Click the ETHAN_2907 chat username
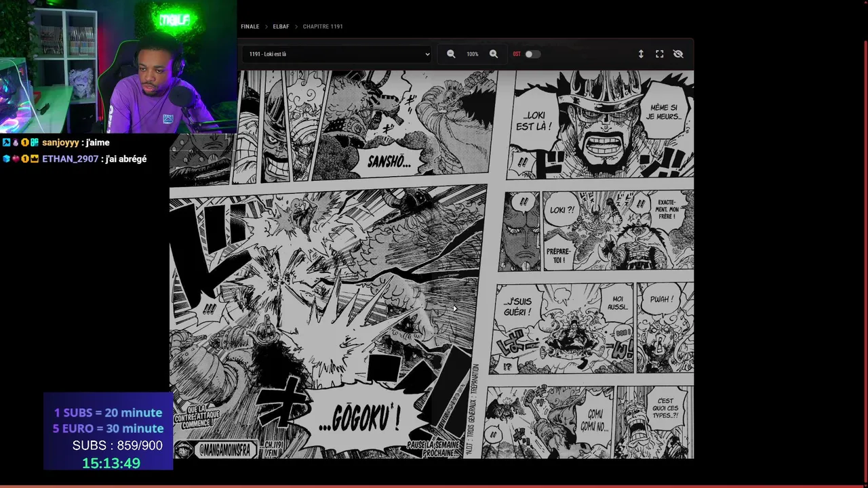This screenshot has height=488, width=868. point(70,159)
